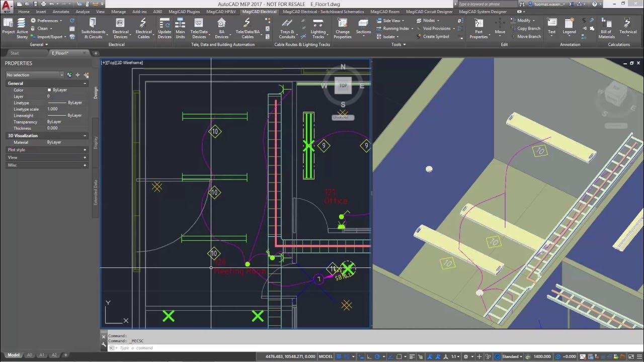Open Bill of Materials
The height and width of the screenshot is (362, 644).
click(606, 28)
